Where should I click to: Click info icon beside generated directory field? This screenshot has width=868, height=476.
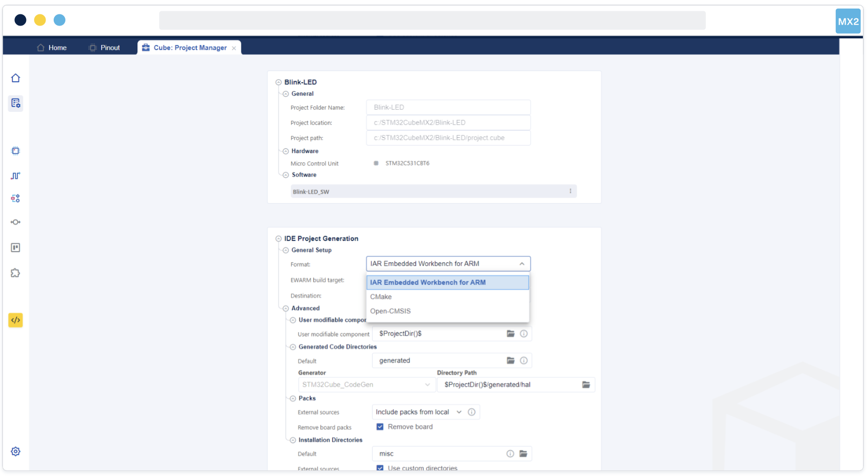(523, 361)
